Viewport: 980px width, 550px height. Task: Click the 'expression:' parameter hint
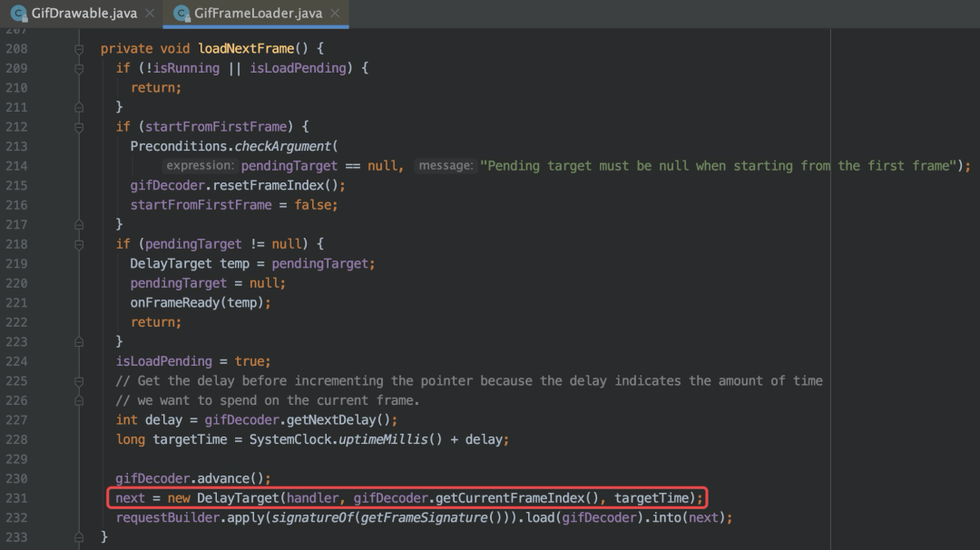coord(200,165)
